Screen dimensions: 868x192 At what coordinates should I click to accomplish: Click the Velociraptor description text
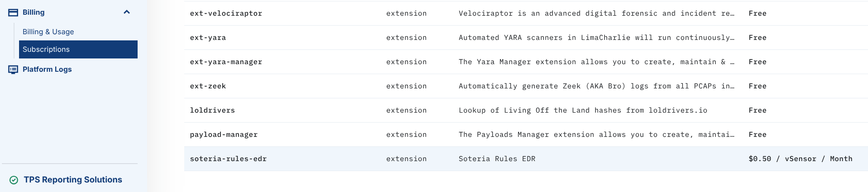click(596, 13)
